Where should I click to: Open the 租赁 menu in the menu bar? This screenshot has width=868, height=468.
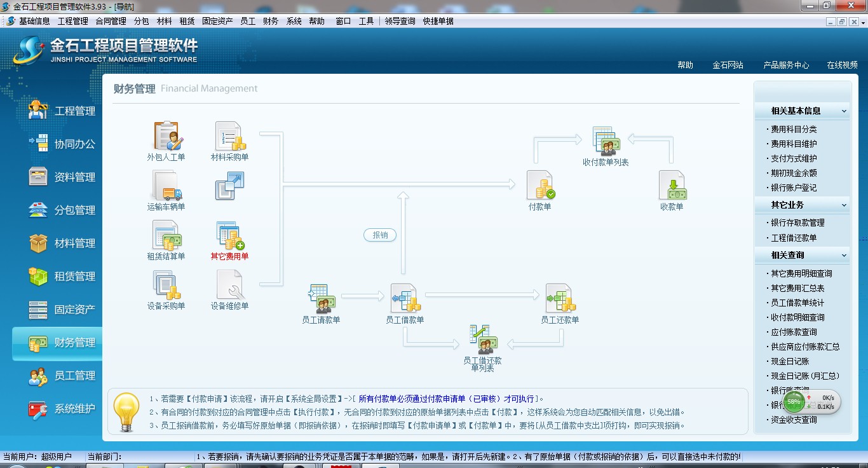click(x=187, y=21)
